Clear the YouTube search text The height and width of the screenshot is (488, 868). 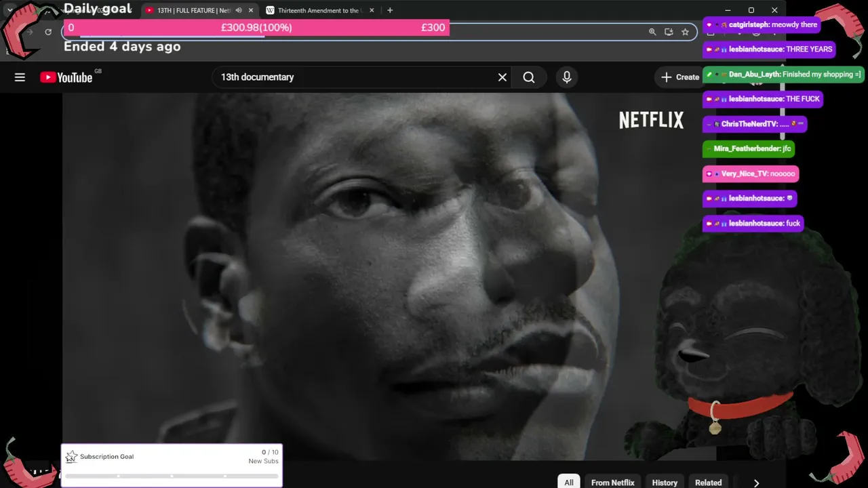502,77
